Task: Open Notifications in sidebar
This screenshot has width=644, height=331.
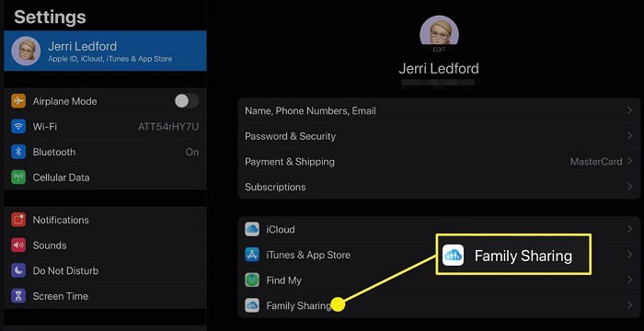Action: tap(105, 220)
